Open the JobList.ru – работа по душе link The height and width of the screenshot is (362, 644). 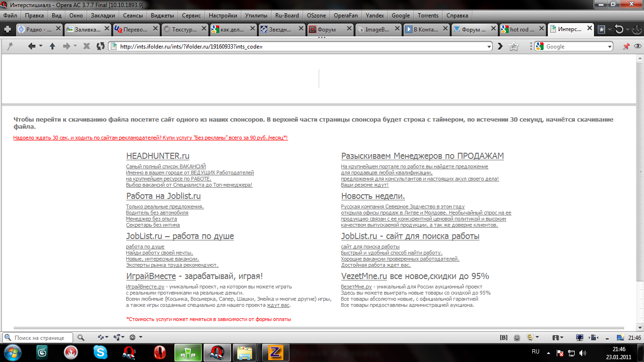pyautogui.click(x=180, y=236)
